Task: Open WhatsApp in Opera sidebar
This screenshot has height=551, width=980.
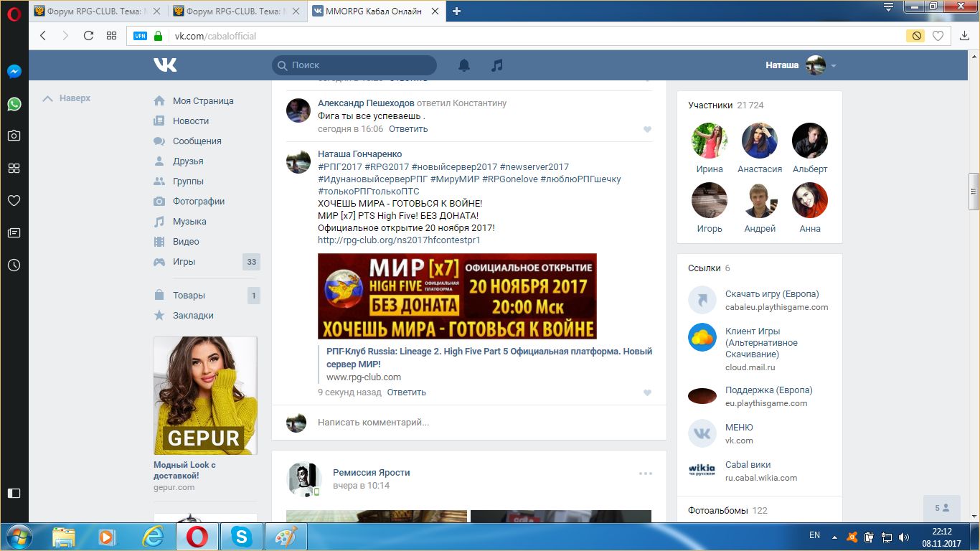Action: click(x=14, y=104)
